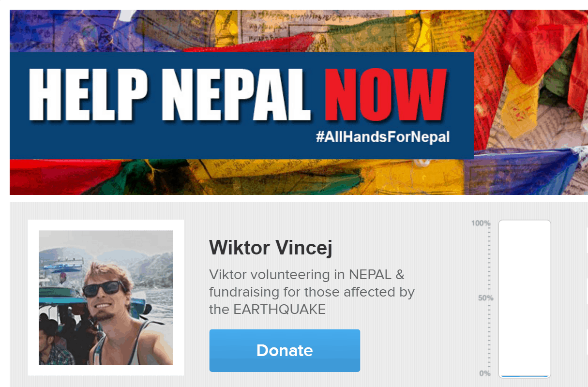Click the dotted percentage scale line
Image resolution: width=588 pixels, height=387 pixels.
coord(490,299)
